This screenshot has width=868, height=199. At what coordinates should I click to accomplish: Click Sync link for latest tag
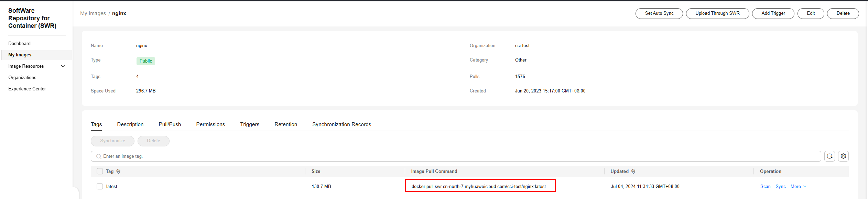coord(780,186)
